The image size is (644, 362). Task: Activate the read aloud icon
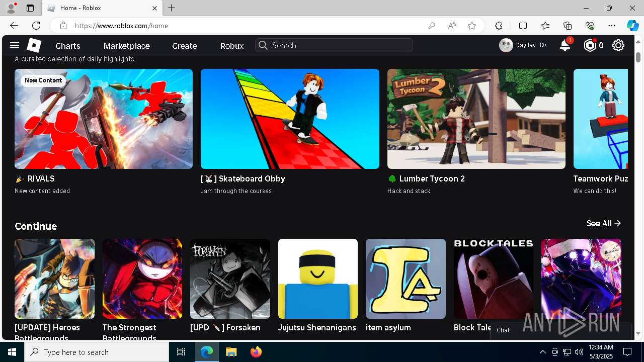[x=452, y=26]
